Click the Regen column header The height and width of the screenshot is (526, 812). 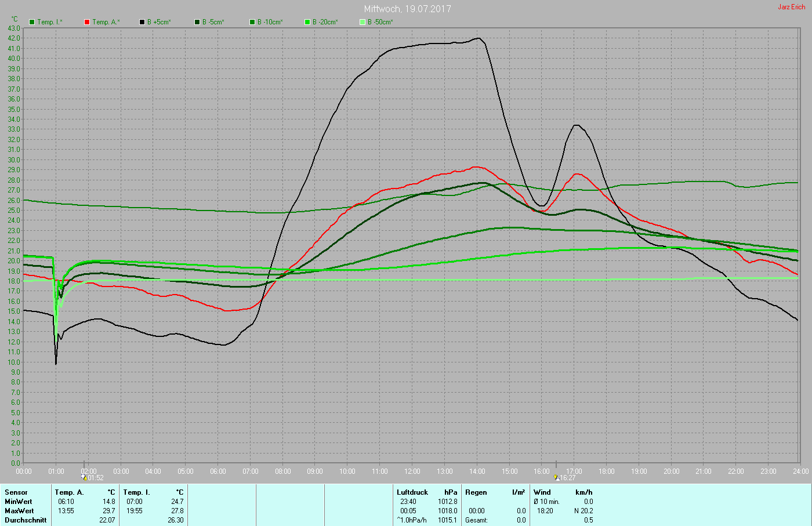click(x=476, y=492)
